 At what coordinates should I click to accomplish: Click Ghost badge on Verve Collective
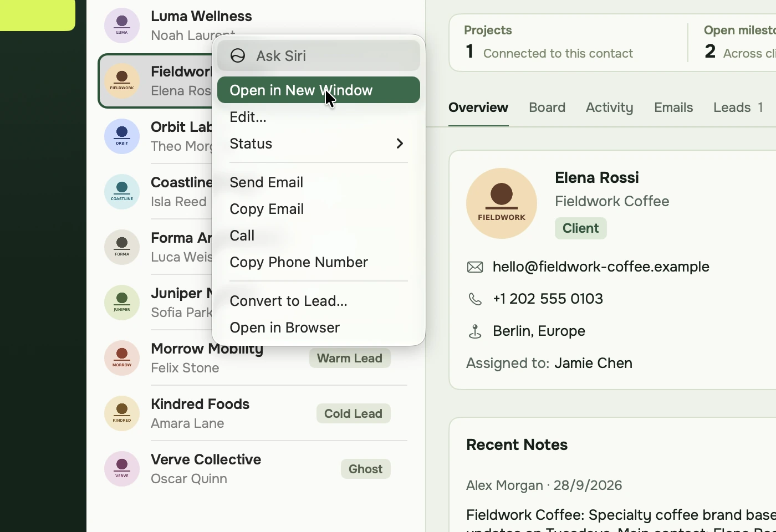(365, 469)
